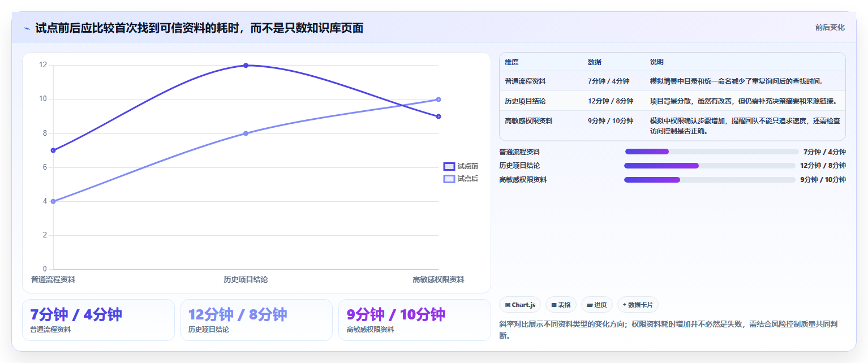Open the Chart.js chip
Viewport: 868px width, 363px height.
pos(519,305)
